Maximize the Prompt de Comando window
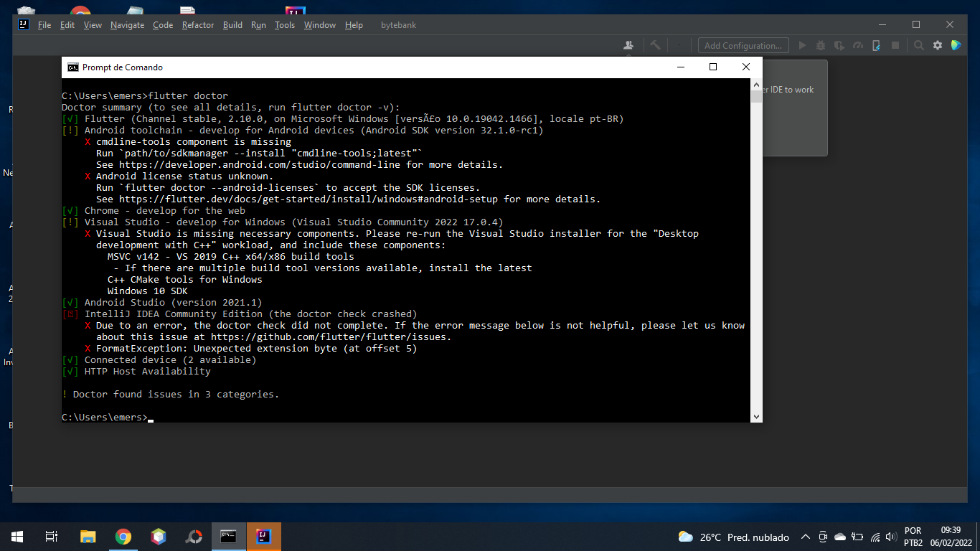The height and width of the screenshot is (551, 980). tap(712, 67)
